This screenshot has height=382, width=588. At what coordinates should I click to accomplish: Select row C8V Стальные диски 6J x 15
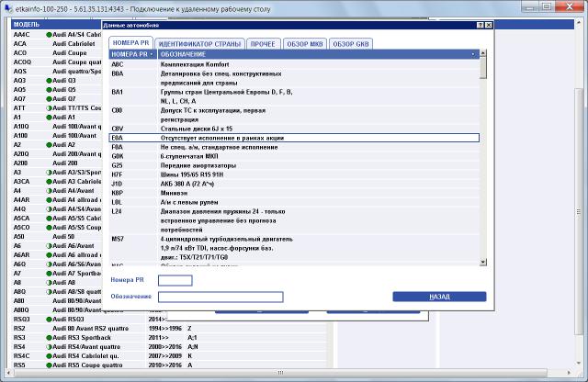click(x=294, y=129)
